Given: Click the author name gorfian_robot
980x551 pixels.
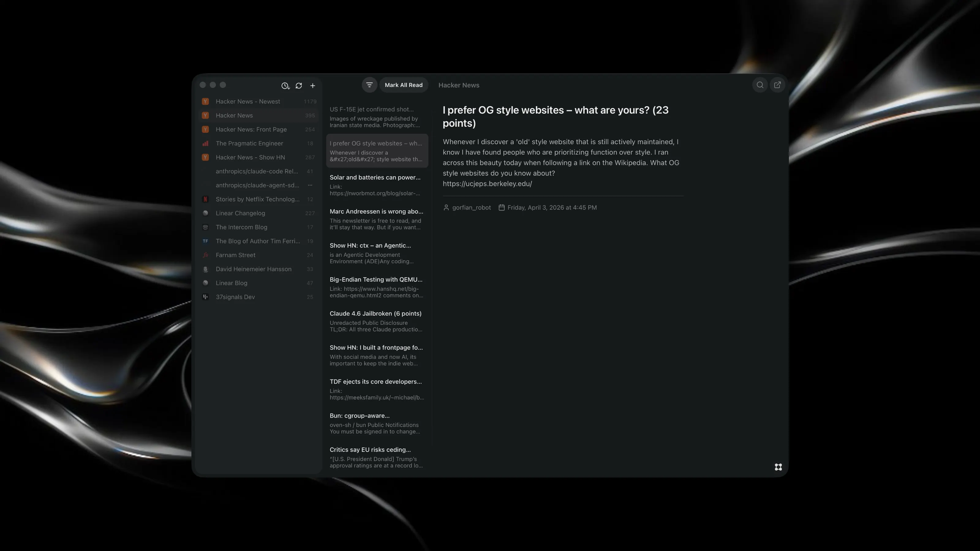Looking at the screenshot, I should coord(471,208).
